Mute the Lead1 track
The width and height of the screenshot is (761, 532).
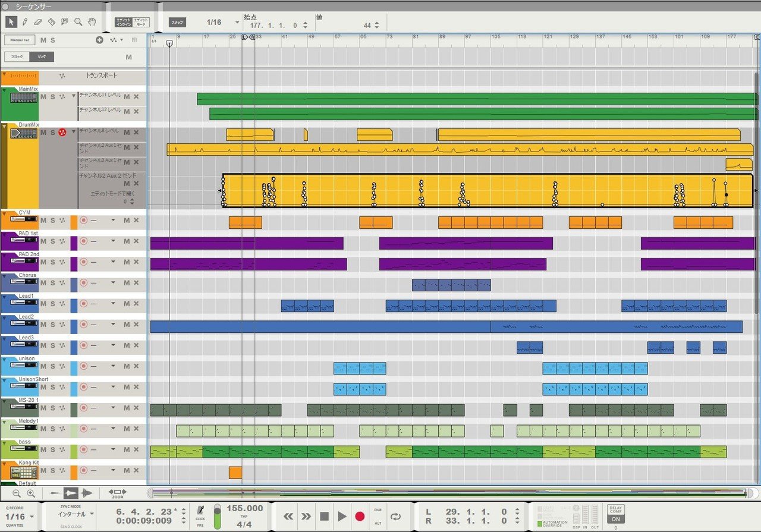click(x=43, y=304)
